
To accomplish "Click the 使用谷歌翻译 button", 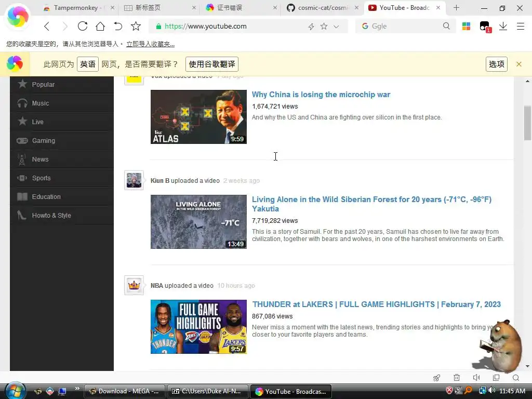I will 212,64.
